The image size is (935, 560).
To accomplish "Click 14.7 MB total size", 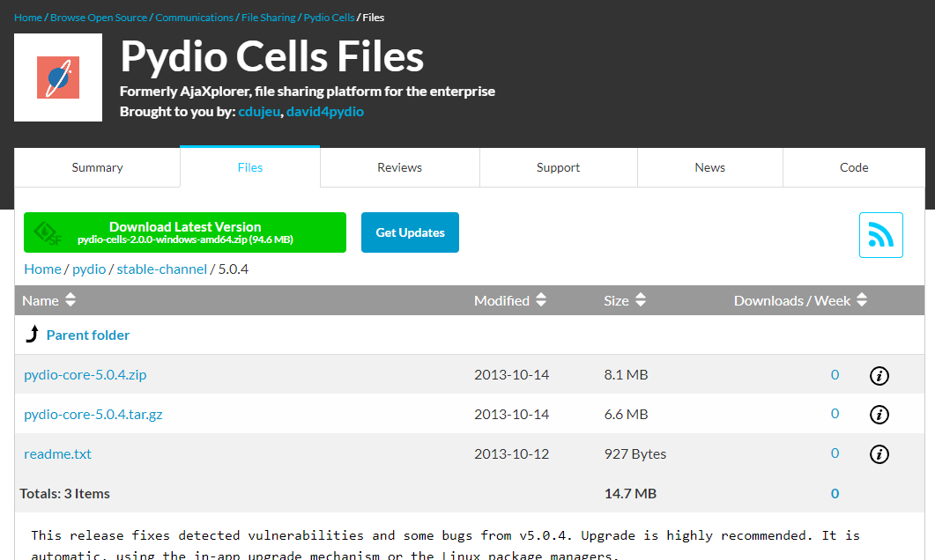I will [630, 493].
